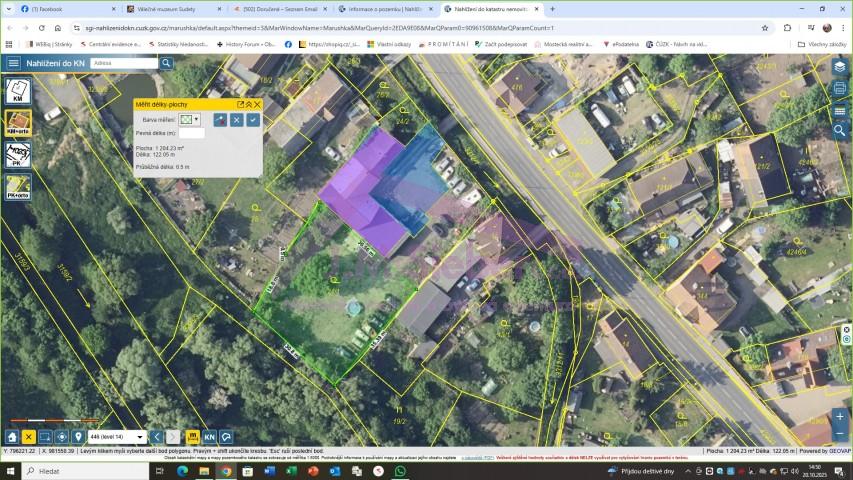Click the location pin tool icon

[78, 437]
